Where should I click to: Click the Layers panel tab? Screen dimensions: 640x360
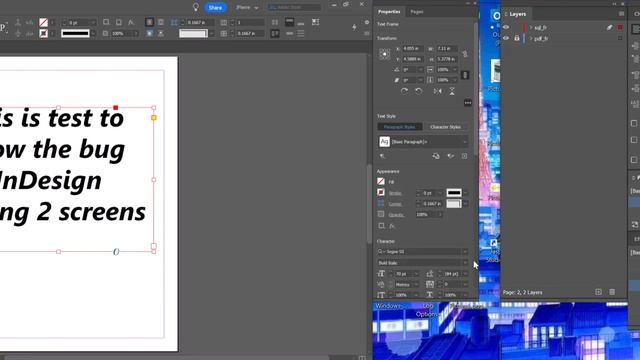(x=518, y=14)
